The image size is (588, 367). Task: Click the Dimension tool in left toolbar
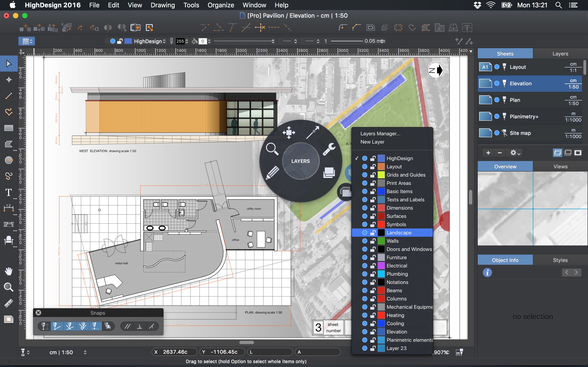(9, 208)
